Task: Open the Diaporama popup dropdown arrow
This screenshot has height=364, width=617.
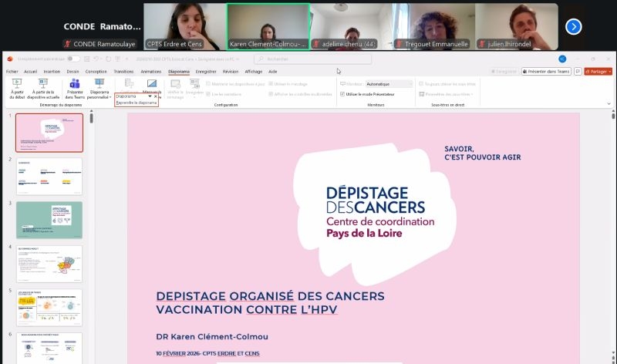Action: 150,96
